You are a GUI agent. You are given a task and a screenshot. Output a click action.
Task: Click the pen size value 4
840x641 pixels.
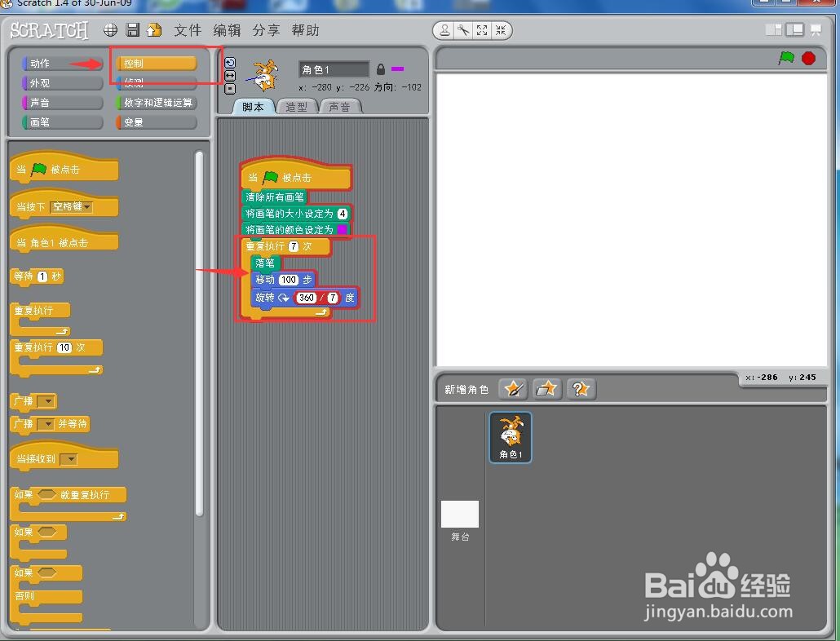click(x=343, y=214)
